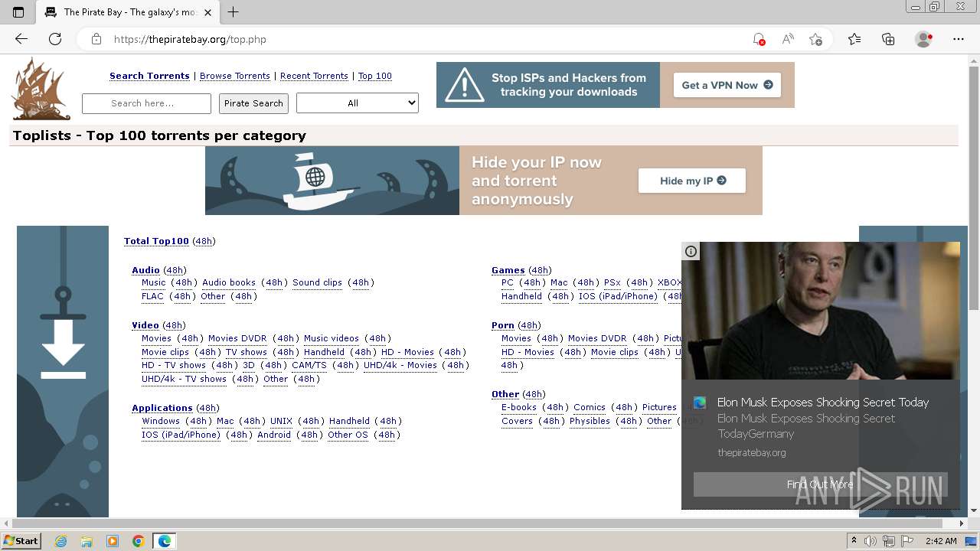
Task: Click Show desktop button
Action: 971,541
